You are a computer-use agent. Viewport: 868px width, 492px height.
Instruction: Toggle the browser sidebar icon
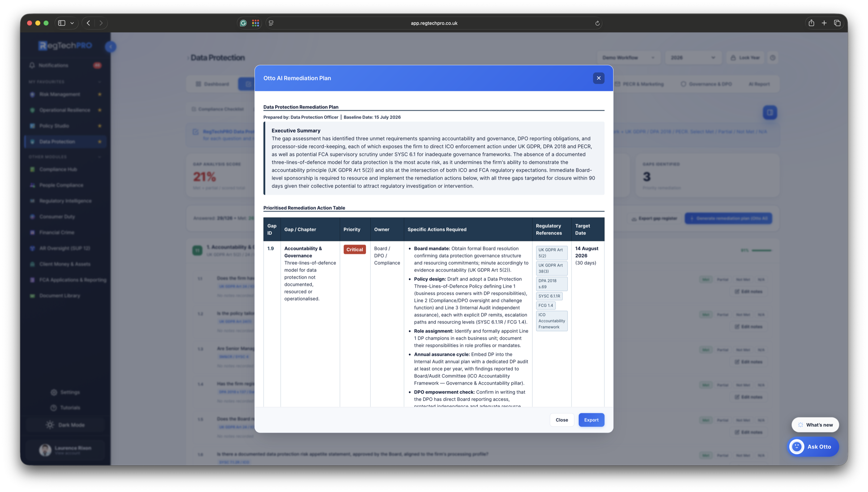[x=61, y=23]
